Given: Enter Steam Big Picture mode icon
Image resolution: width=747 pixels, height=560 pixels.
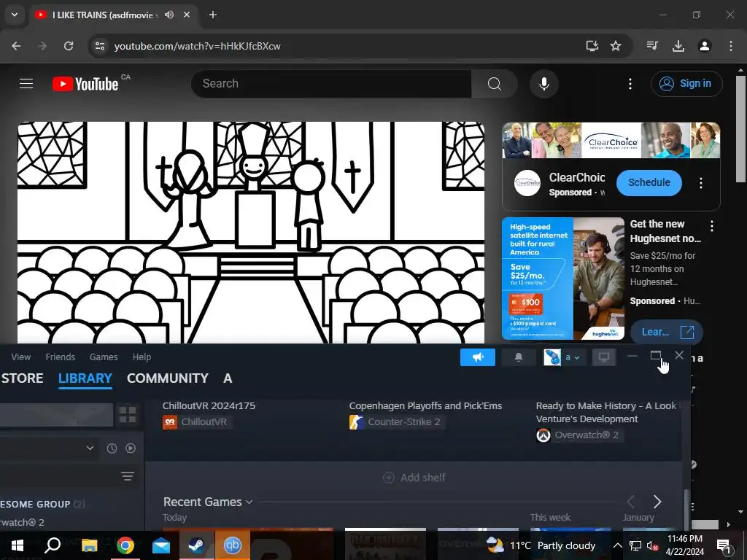Looking at the screenshot, I should point(603,357).
